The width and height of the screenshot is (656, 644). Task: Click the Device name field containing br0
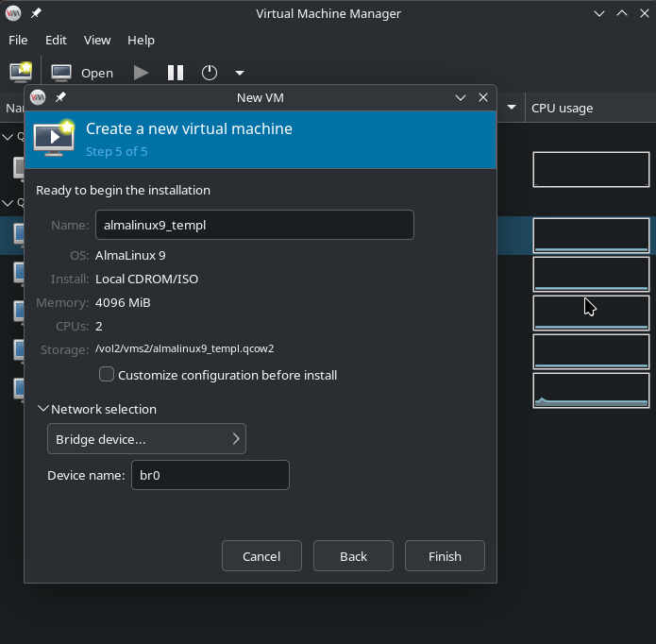(x=210, y=475)
